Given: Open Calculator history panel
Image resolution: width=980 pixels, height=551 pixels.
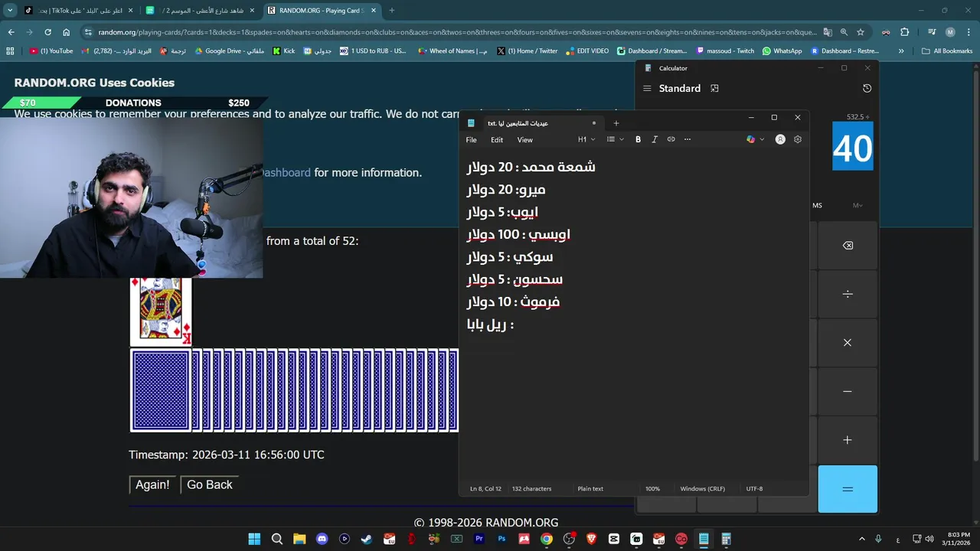Looking at the screenshot, I should pos(867,89).
